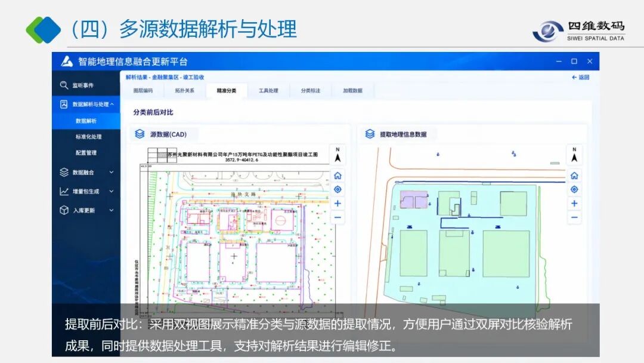This screenshot has height=363, width=644.
Task: Zoom out the source CAD map
Action: pos(338,217)
